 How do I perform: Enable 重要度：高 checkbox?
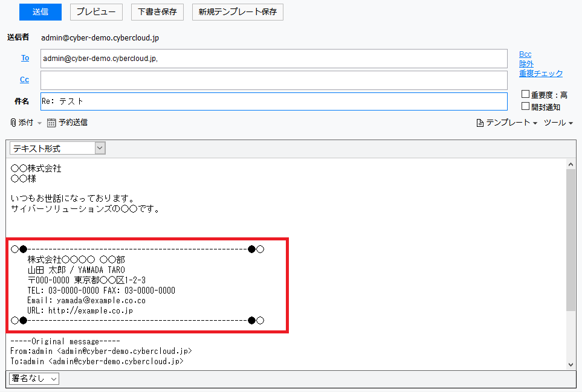click(525, 94)
